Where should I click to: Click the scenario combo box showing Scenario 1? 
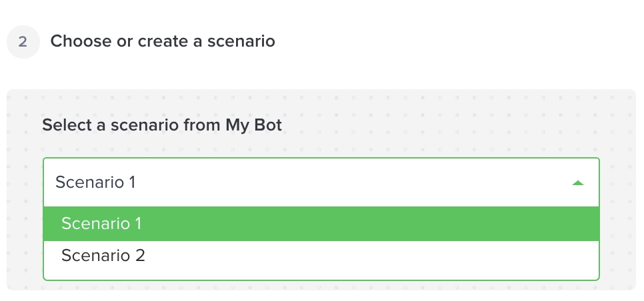click(321, 182)
